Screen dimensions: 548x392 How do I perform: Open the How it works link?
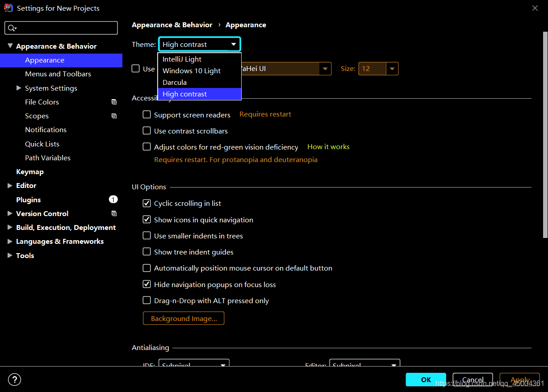[x=328, y=146]
